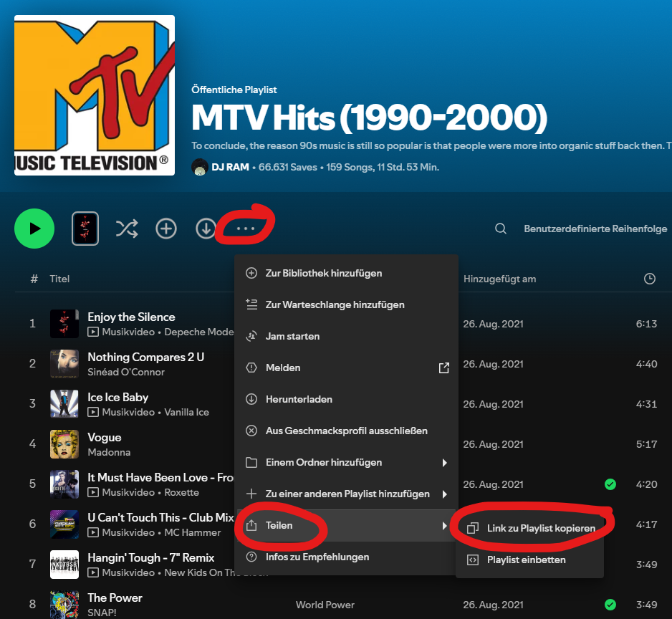Select the track The Power
The height and width of the screenshot is (619, 672).
click(x=115, y=598)
